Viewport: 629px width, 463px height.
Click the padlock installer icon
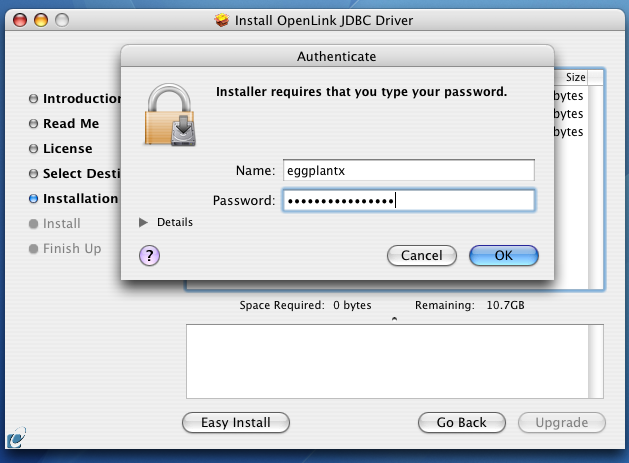pyautogui.click(x=170, y=115)
